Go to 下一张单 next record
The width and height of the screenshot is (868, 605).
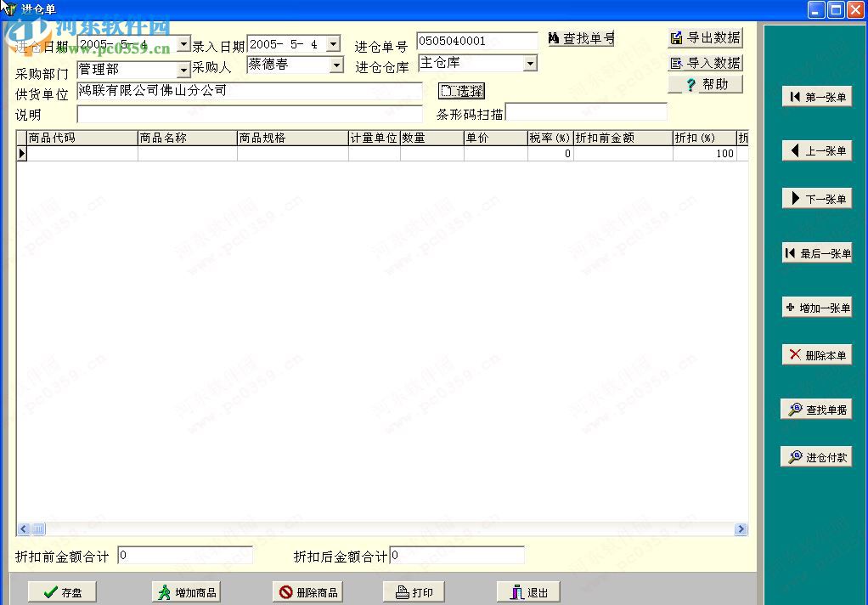click(x=816, y=199)
